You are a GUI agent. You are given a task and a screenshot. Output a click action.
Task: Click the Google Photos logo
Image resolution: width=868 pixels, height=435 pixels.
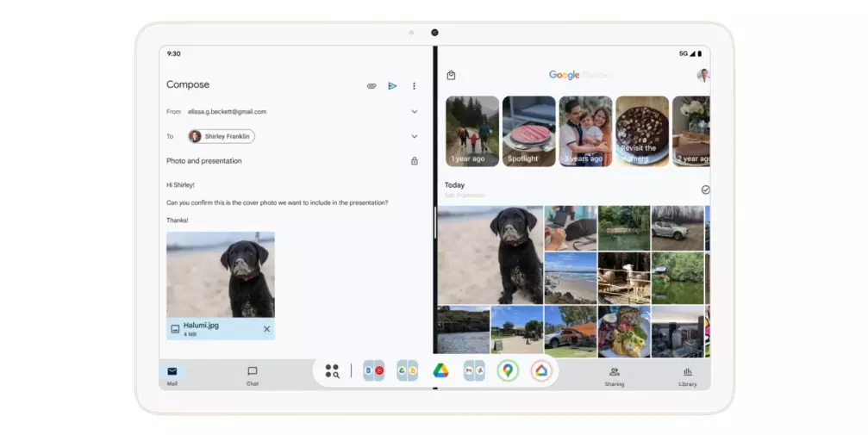578,75
